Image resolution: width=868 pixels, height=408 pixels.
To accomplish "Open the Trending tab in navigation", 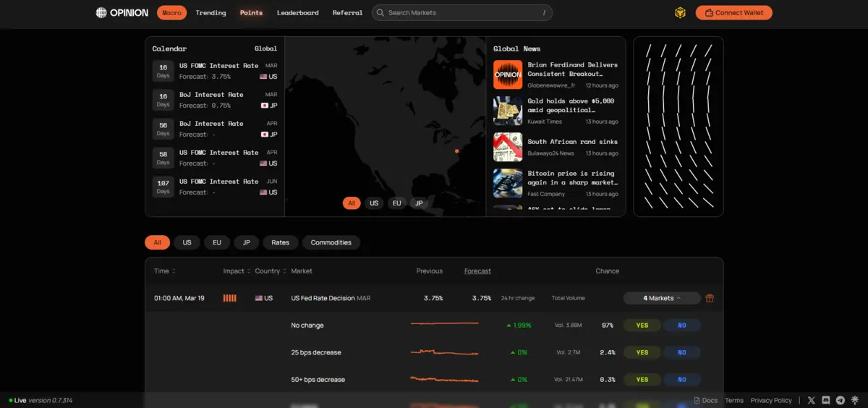I will coord(210,12).
